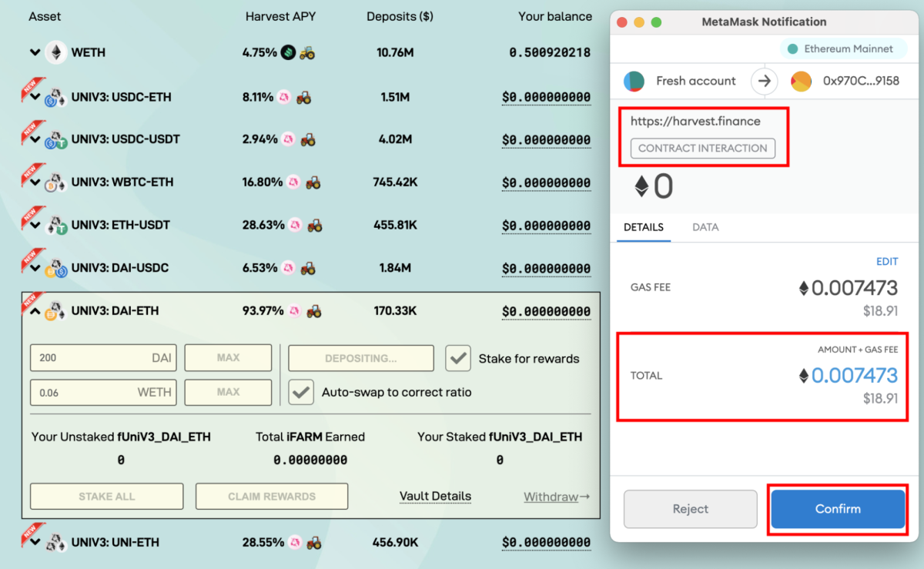This screenshot has height=569, width=924.
Task: Click the green reward icon beside 4.75%
Action: pyautogui.click(x=288, y=53)
